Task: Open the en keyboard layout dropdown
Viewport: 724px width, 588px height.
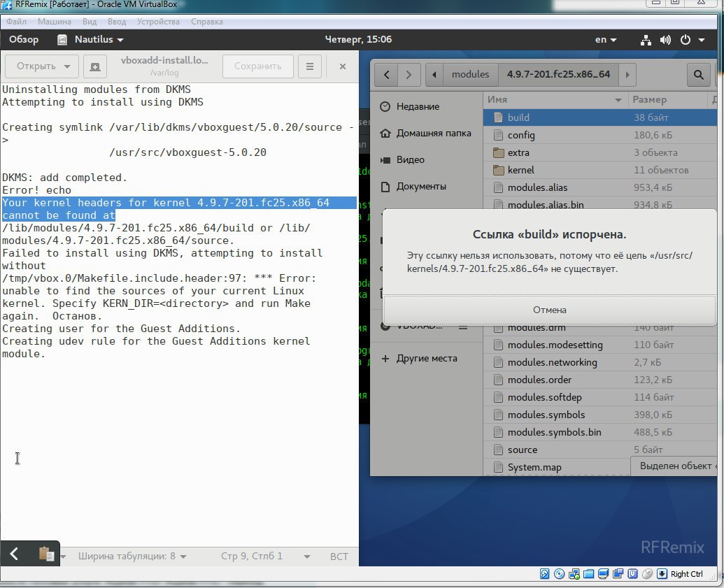Action: pos(606,40)
